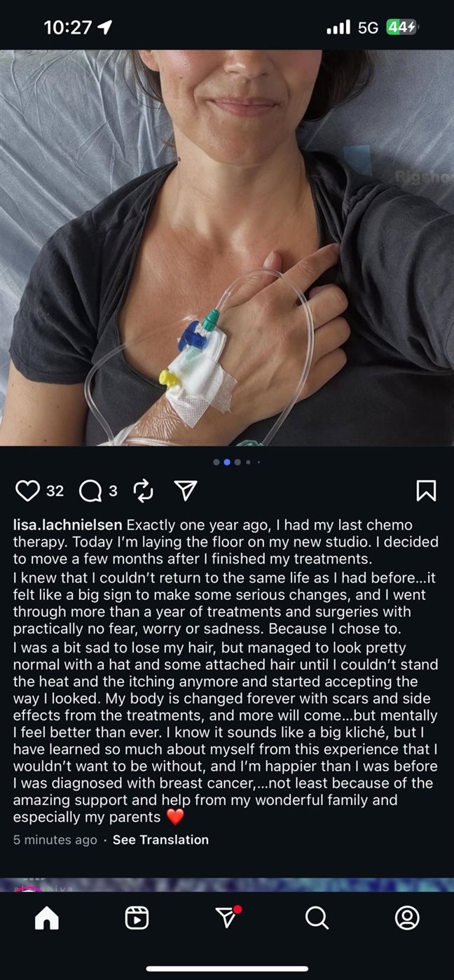Tap the cellular signal bars icon
The height and width of the screenshot is (980, 454).
click(x=338, y=27)
